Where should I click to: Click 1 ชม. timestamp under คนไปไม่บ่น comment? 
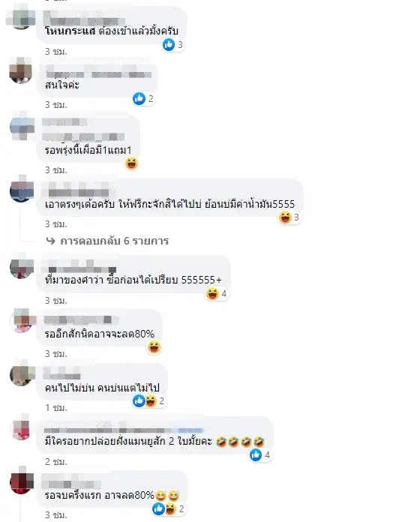[x=56, y=407]
